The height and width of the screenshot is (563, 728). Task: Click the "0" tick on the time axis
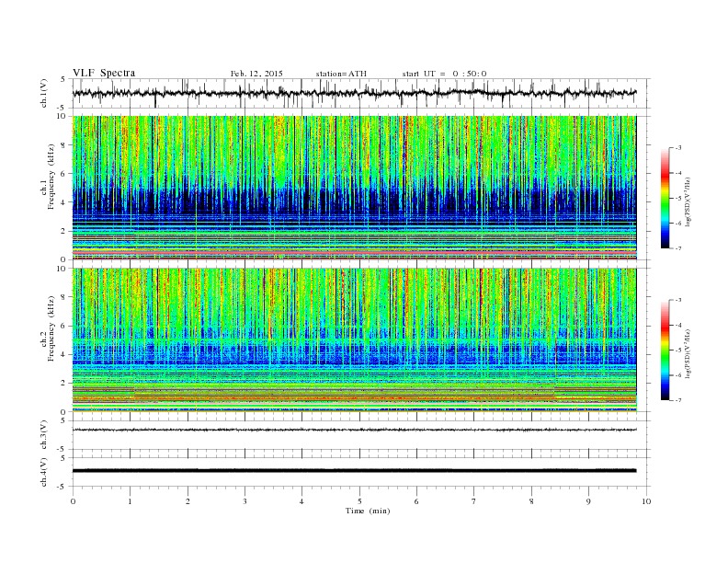pyautogui.click(x=73, y=501)
